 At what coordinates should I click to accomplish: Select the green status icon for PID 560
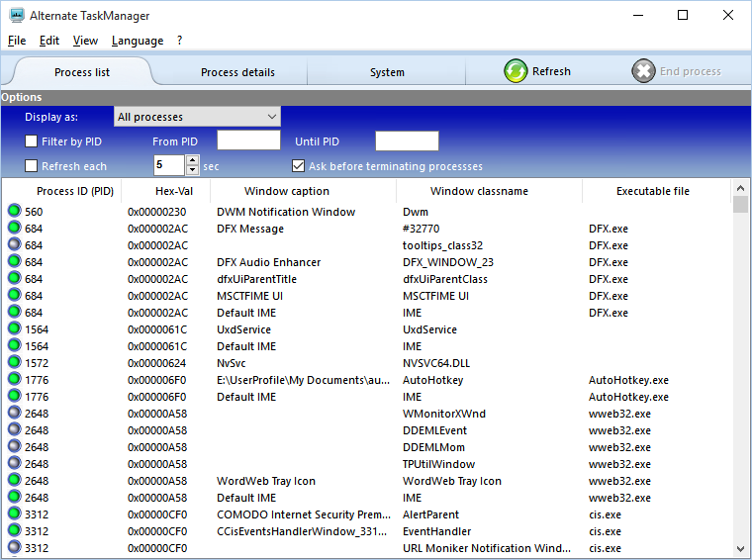click(x=15, y=211)
